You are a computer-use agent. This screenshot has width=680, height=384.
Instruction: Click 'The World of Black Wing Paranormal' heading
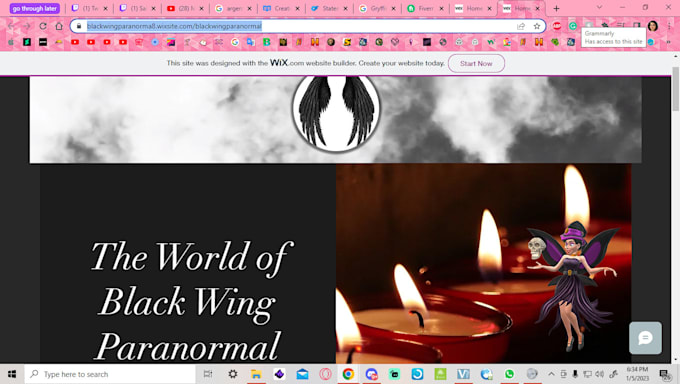[191, 300]
